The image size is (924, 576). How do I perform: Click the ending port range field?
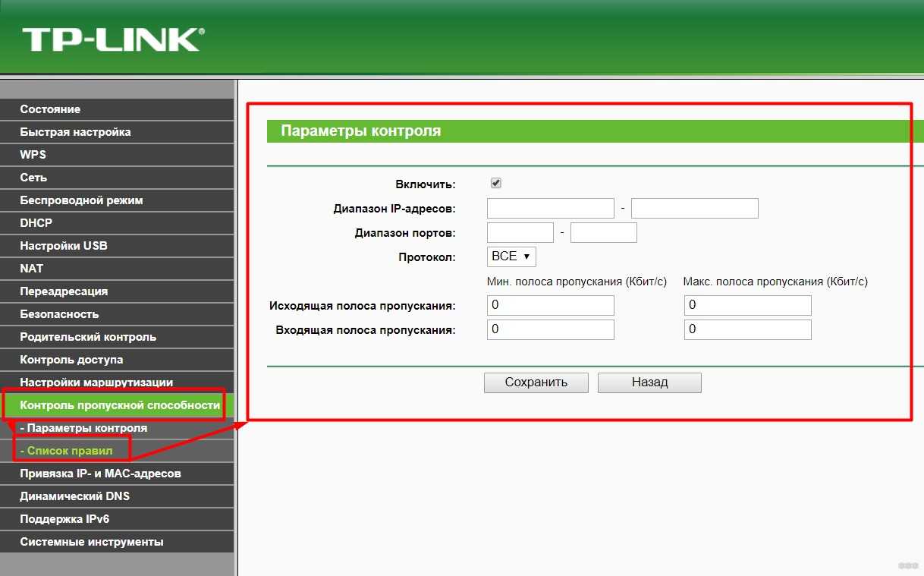[x=604, y=232]
